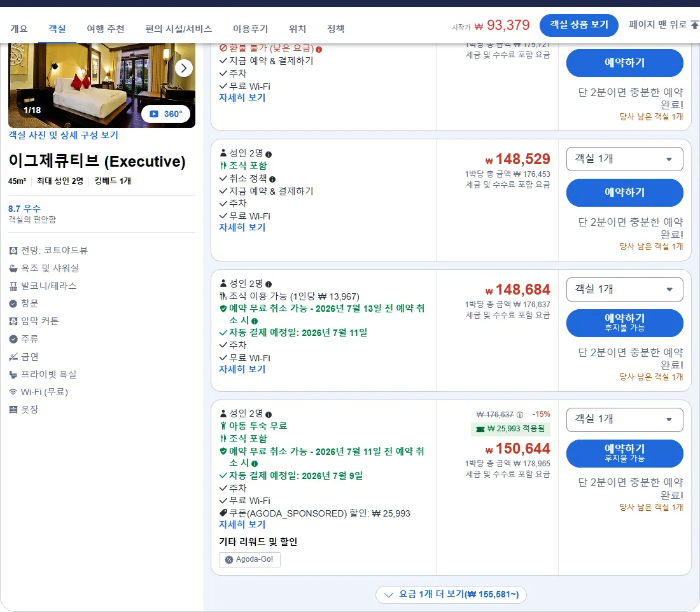Open the 위치 tab

pos(297,29)
